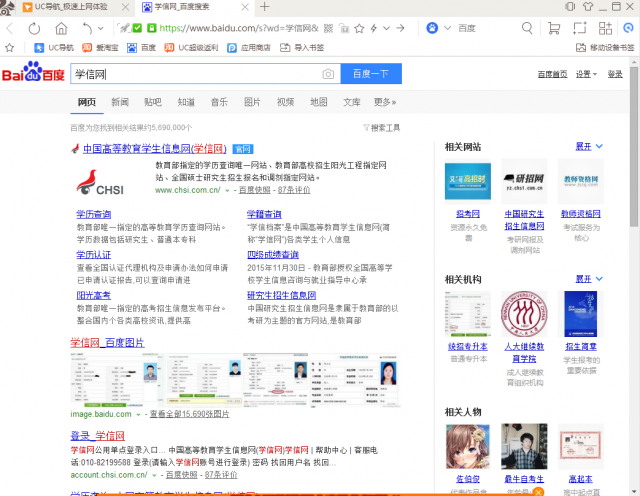Open 中国高等教育学生信息网(学信网) result
640x496 pixels.
pyautogui.click(x=155, y=149)
